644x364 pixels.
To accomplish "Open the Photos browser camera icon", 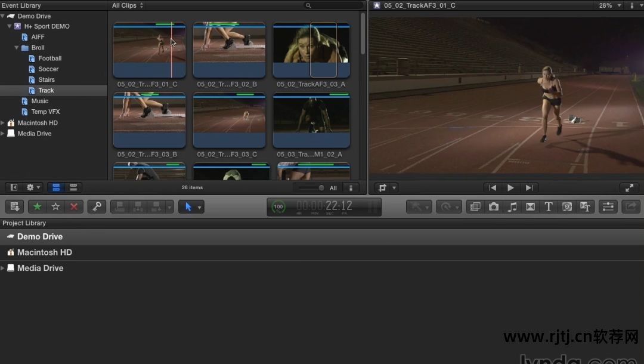I will pyautogui.click(x=494, y=206).
